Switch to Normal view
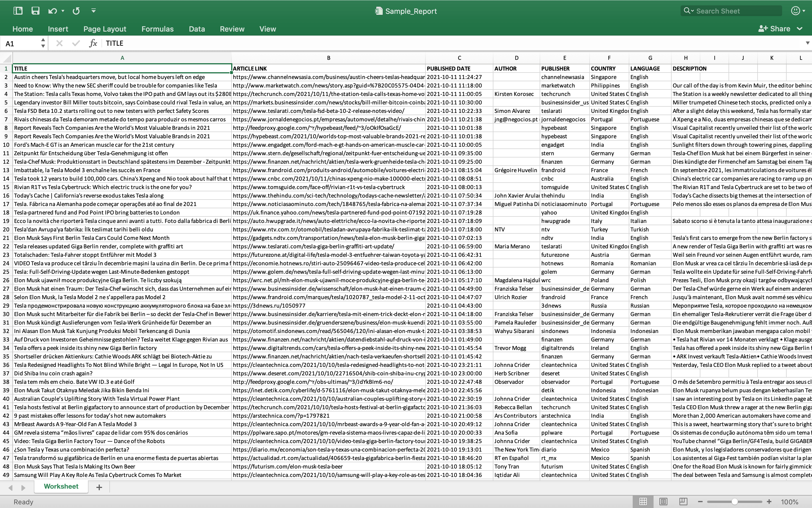Viewport: 812px width, 508px height. pos(643,502)
